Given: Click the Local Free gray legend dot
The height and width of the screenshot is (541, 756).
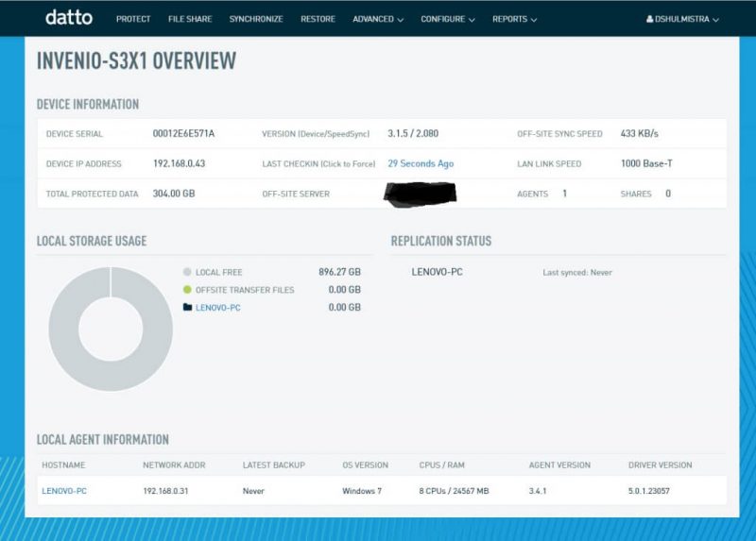Looking at the screenshot, I should [x=187, y=272].
